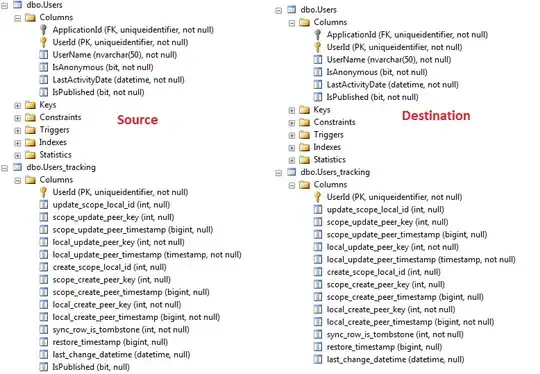Select Source IsPublished (bit, not null) column

pyautogui.click(x=98, y=92)
